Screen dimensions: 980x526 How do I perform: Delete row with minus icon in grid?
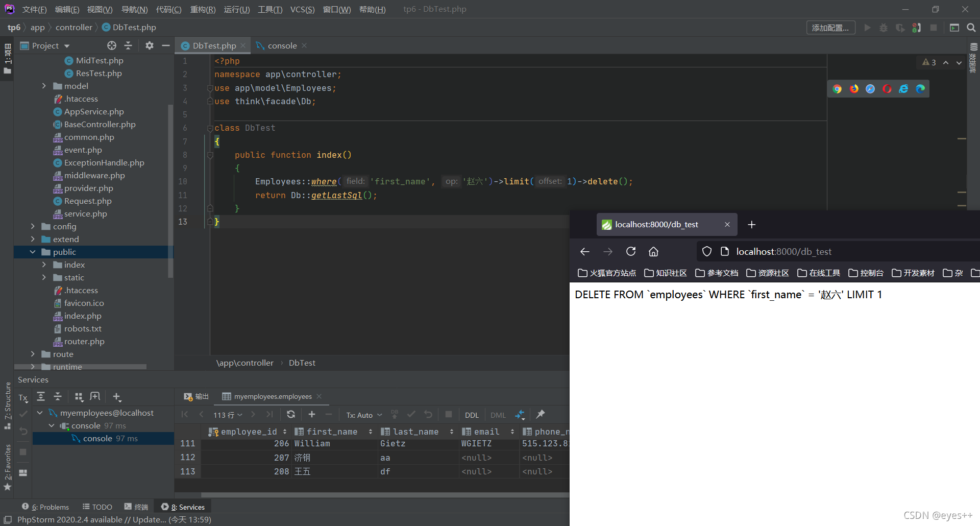click(328, 414)
